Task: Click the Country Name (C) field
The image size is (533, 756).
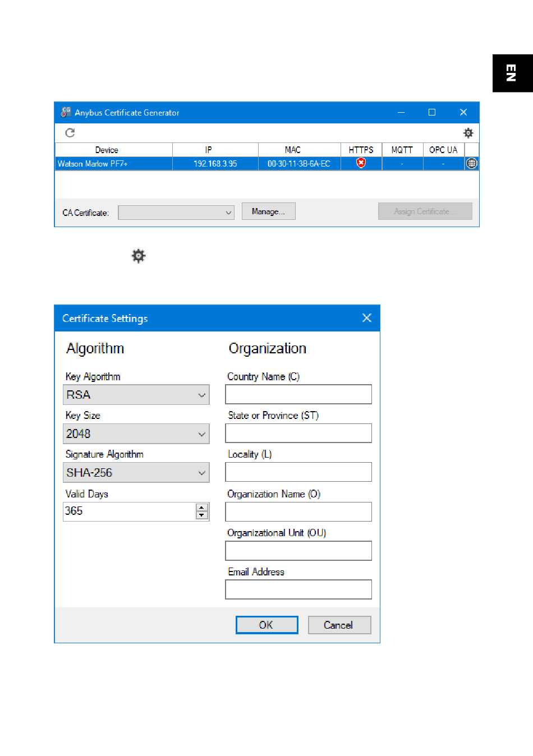Action: click(x=298, y=394)
